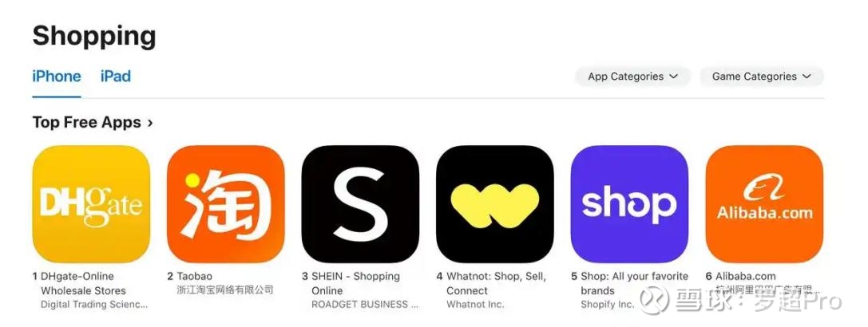868x327 pixels.
Task: Click the chevron beside Top Free Apps
Action: click(150, 123)
